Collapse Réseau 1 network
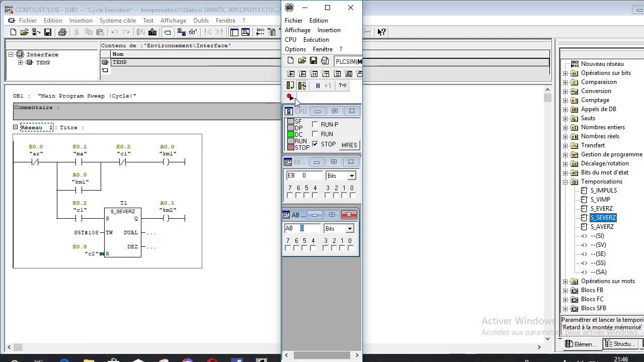Viewport: 644px width, 362px height. (x=16, y=127)
